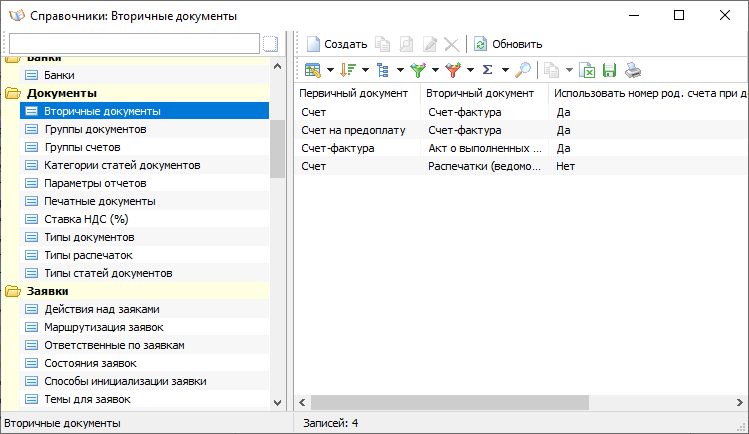Click the sort order icon
749x434 pixels.
348,70
